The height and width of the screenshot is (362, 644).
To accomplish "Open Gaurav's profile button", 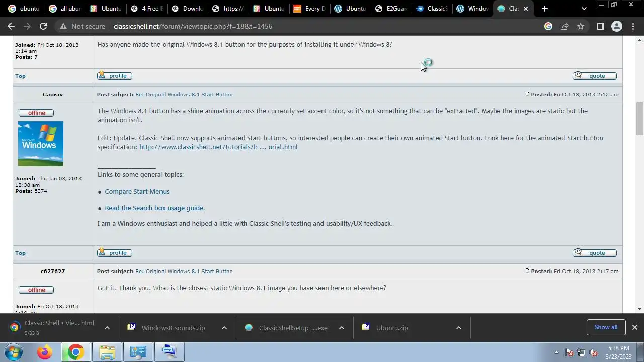I will coord(115,253).
